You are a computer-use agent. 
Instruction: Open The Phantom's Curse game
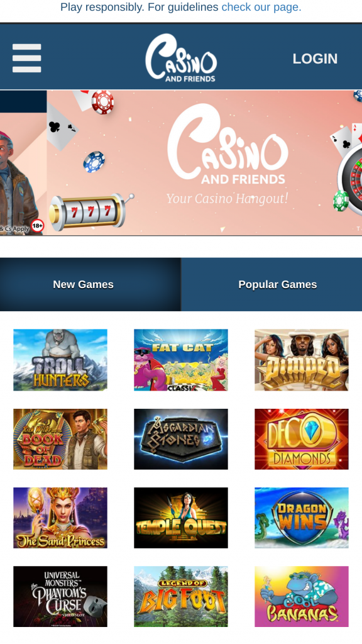click(60, 597)
